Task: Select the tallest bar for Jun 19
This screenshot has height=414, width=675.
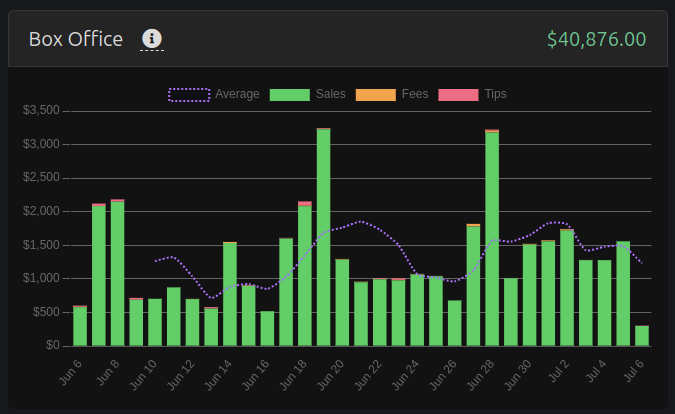Action: [323, 237]
